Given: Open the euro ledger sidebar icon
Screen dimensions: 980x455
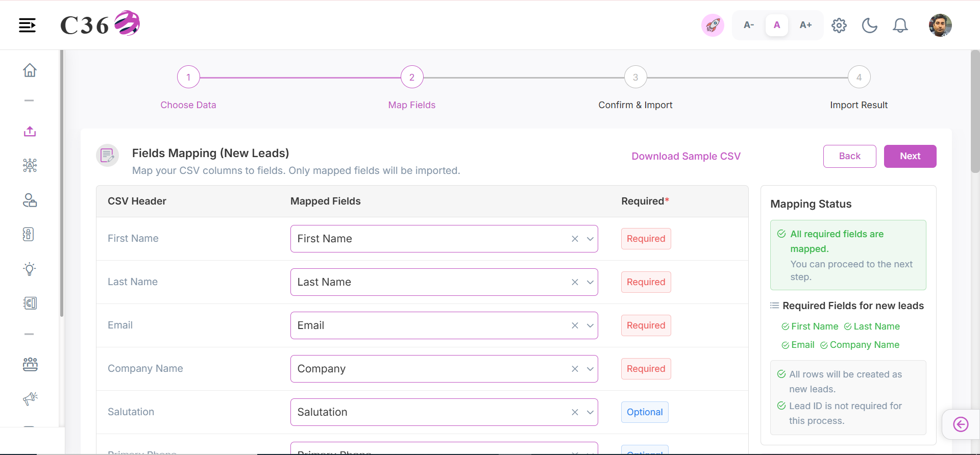Looking at the screenshot, I should coord(30,303).
